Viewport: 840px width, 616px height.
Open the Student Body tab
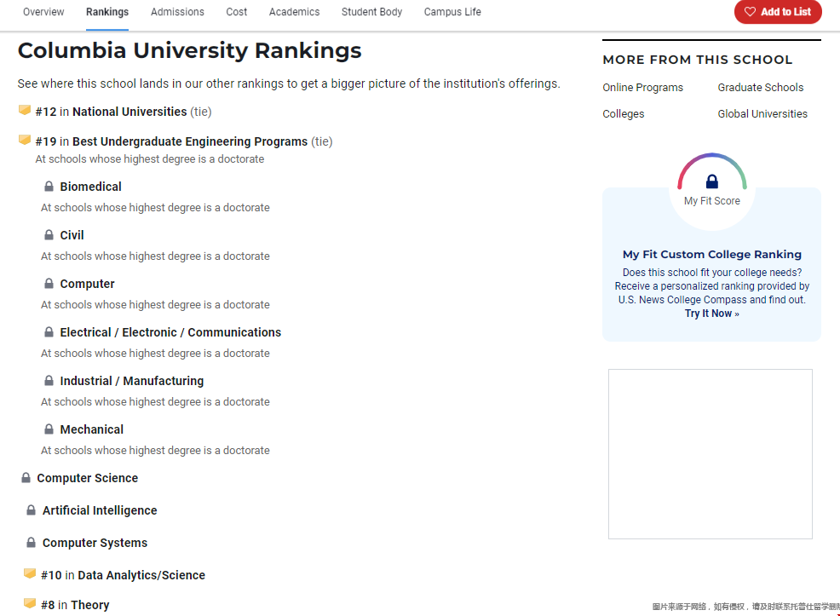point(371,12)
